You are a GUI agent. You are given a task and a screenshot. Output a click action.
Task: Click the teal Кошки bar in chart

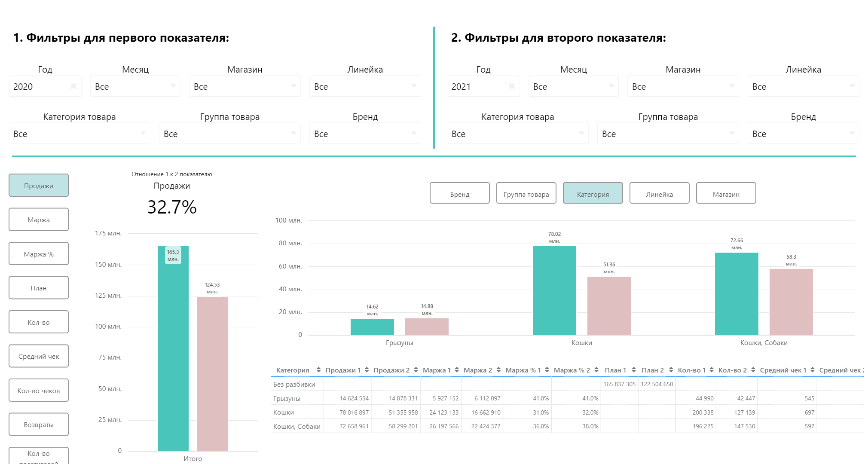[x=554, y=290]
